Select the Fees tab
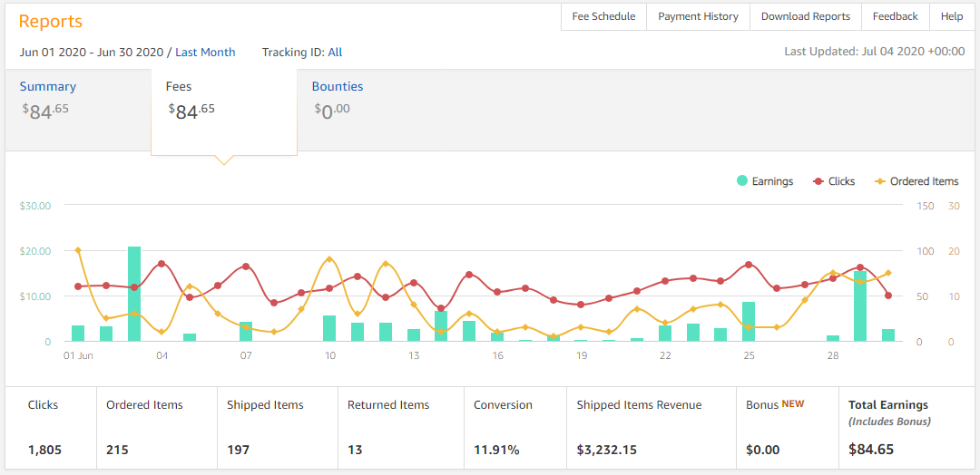The image size is (980, 475). (x=224, y=111)
